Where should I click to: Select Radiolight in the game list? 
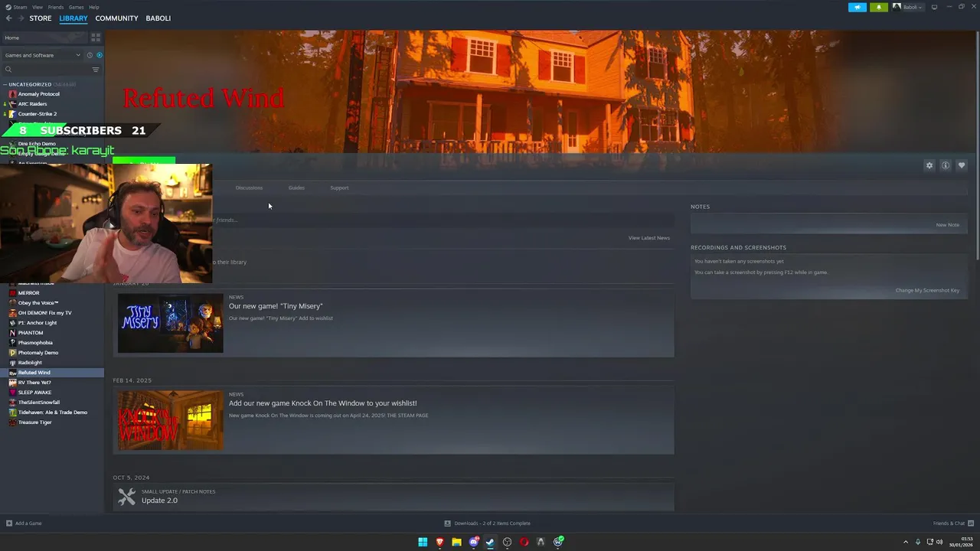[x=52, y=363]
